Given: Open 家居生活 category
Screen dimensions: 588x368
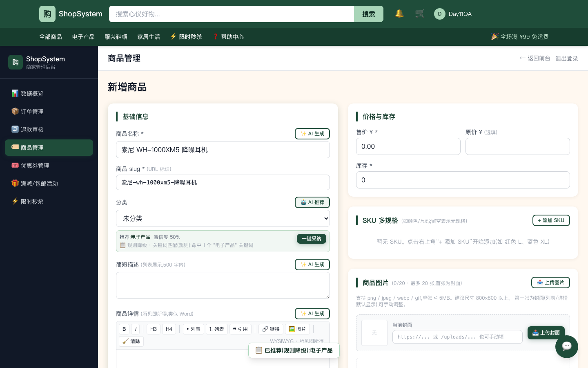Looking at the screenshot, I should coord(149,37).
